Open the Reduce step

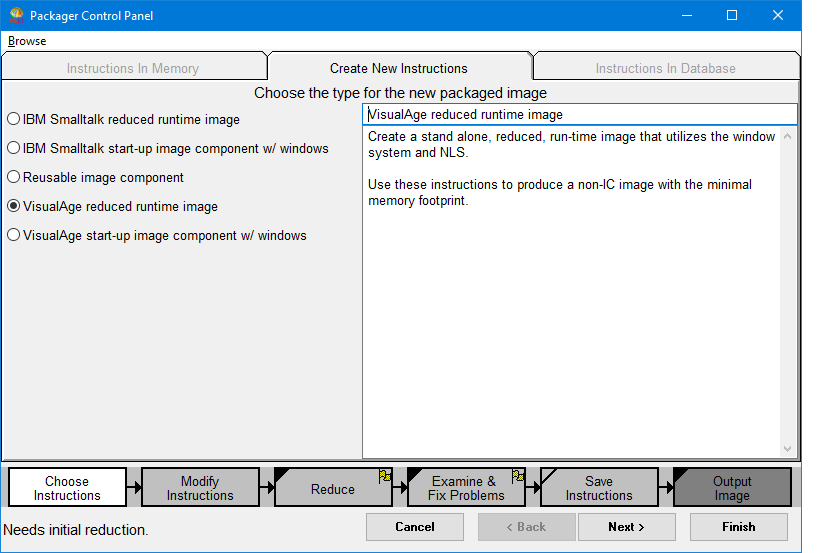tap(332, 489)
